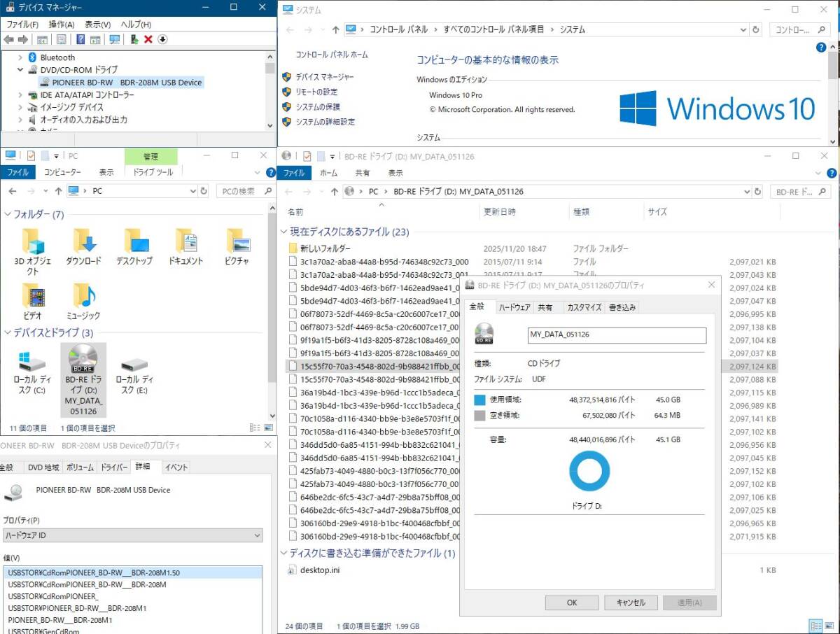Click Update driver icon with green arrow
Screen dimensions: 840x634
134,39
